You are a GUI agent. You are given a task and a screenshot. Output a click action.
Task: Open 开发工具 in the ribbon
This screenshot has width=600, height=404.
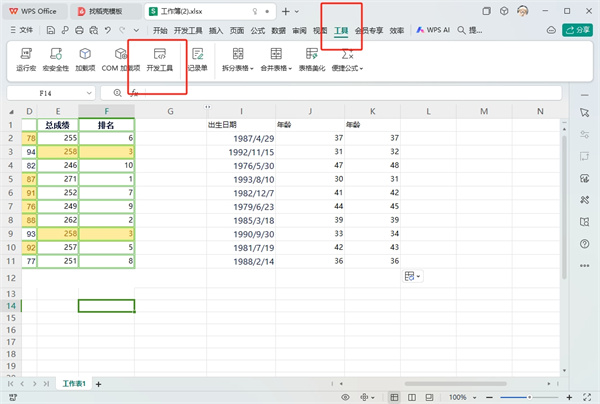(x=158, y=58)
